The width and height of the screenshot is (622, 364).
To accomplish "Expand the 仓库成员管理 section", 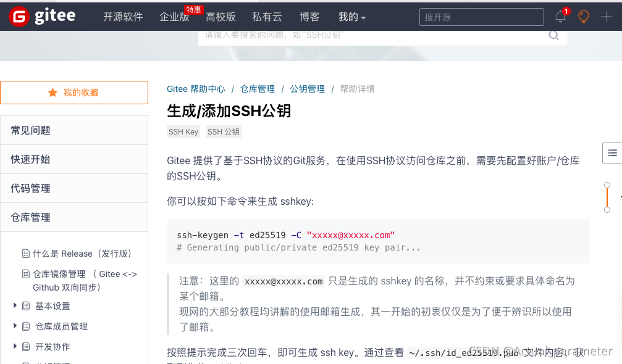I will pyautogui.click(x=15, y=326).
